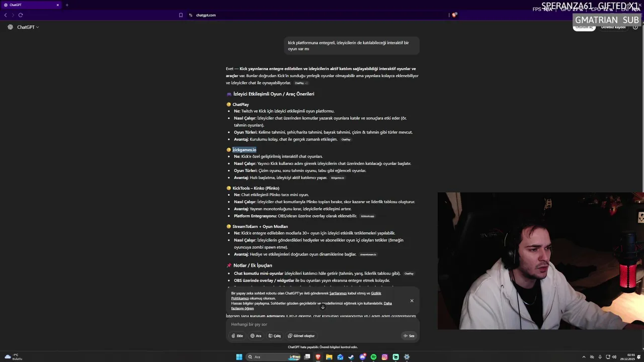Viewport: 644px width, 362px height.
Task: Click the browser forward arrow
Action: [x=13, y=15]
